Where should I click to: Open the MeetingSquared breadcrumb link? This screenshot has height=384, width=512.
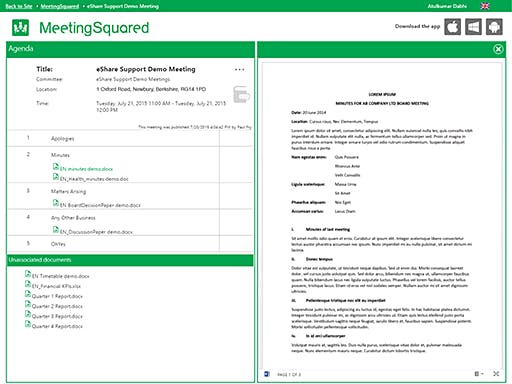coord(60,6)
